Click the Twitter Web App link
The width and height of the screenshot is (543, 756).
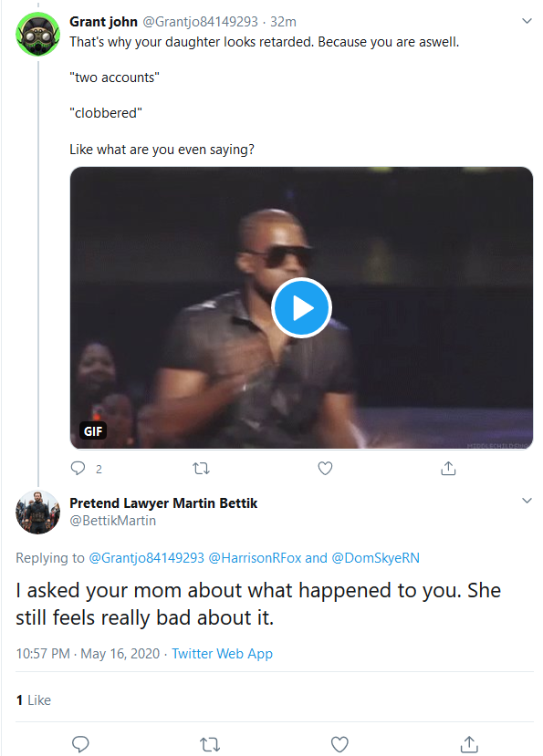click(x=222, y=654)
